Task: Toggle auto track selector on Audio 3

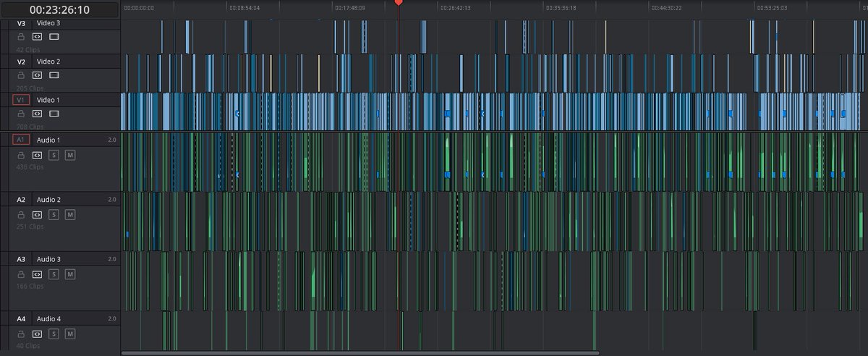Action: [x=38, y=274]
